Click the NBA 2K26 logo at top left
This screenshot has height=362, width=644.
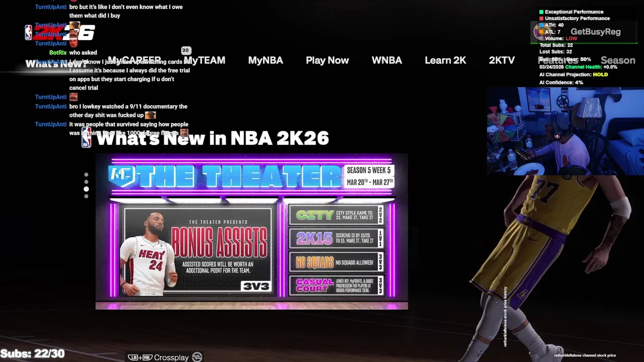click(60, 33)
